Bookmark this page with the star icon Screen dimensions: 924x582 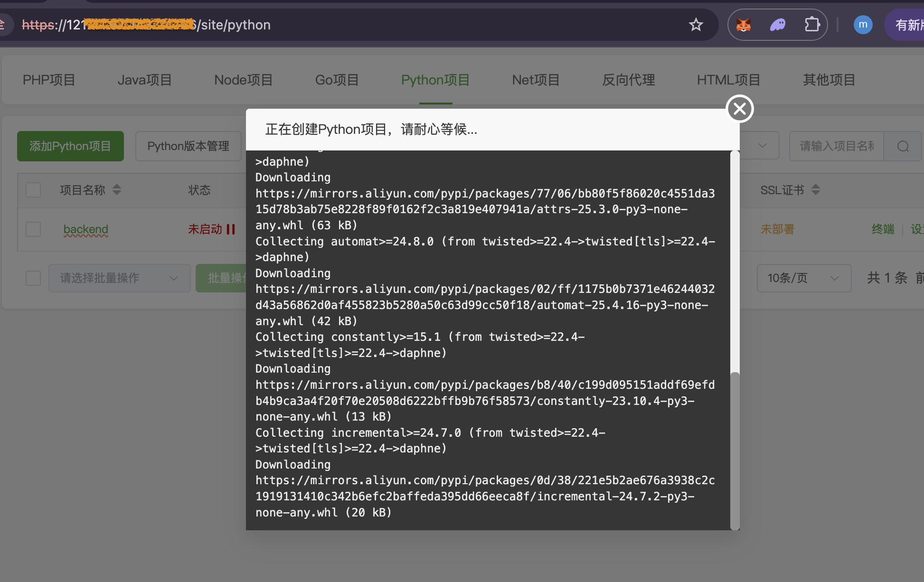pos(696,25)
